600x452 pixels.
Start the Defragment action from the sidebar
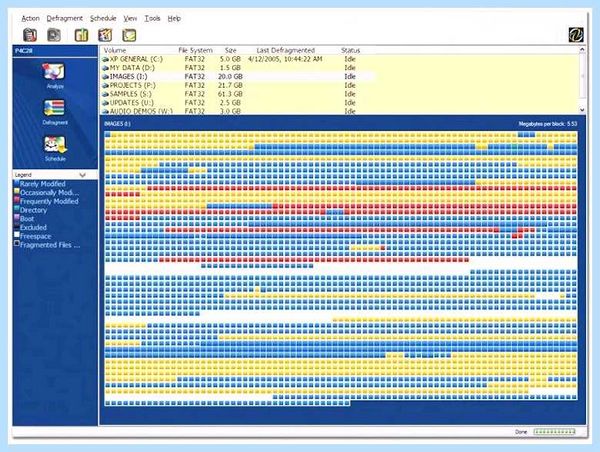54,108
